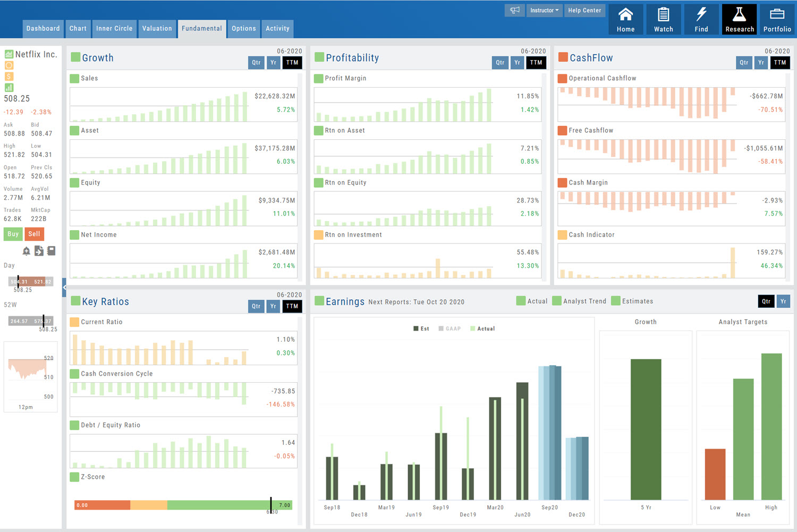Viewport: 797px width, 532px height.
Task: Switch to the Valuation tab
Action: tap(157, 29)
